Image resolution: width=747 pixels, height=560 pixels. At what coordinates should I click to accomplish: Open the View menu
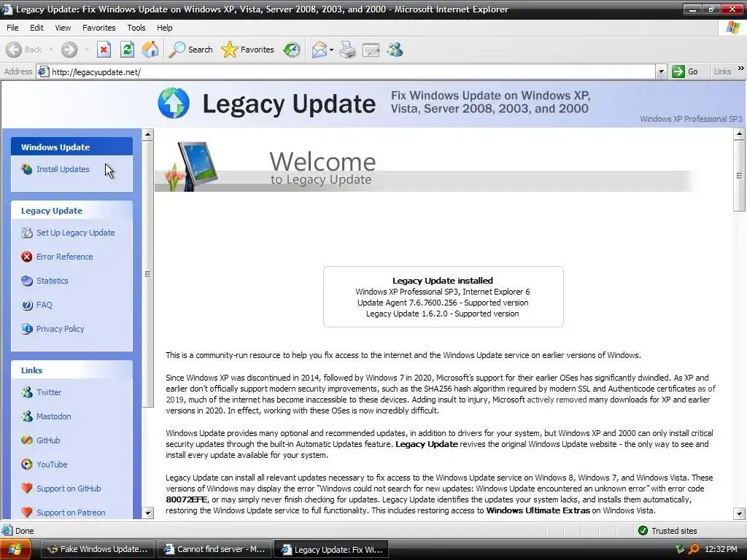[x=63, y=28]
